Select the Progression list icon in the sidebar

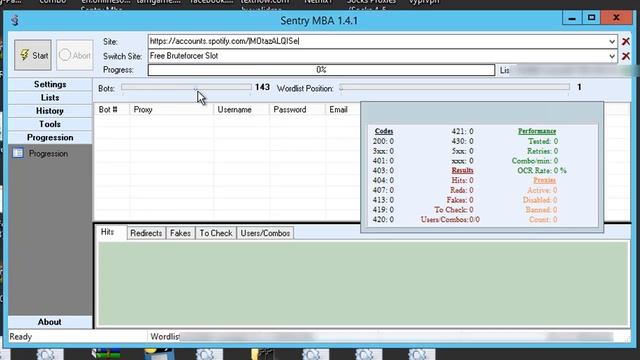(x=18, y=153)
